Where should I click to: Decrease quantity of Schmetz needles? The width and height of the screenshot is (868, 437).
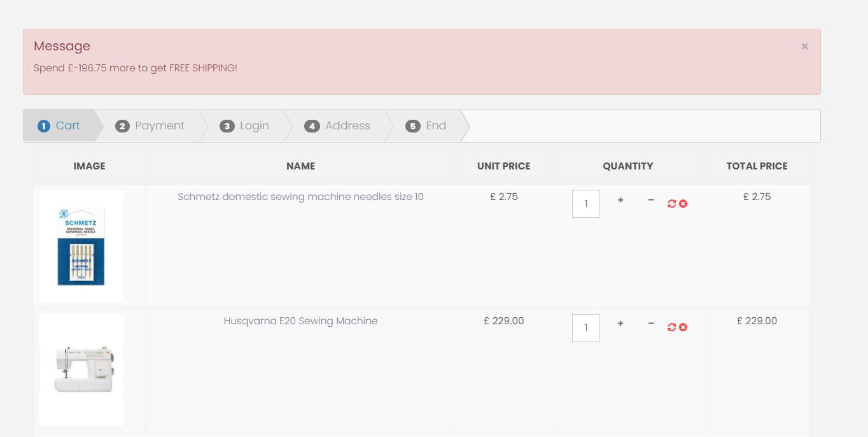(x=651, y=200)
